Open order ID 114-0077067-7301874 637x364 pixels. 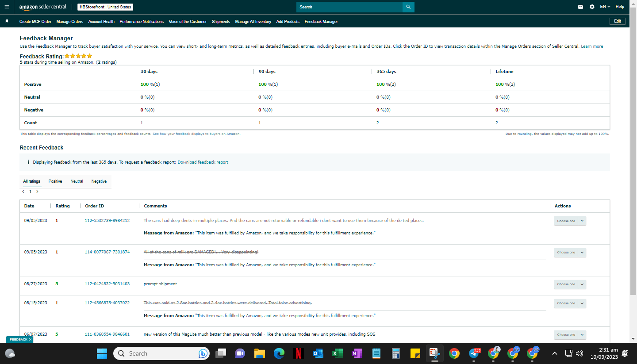(107, 252)
